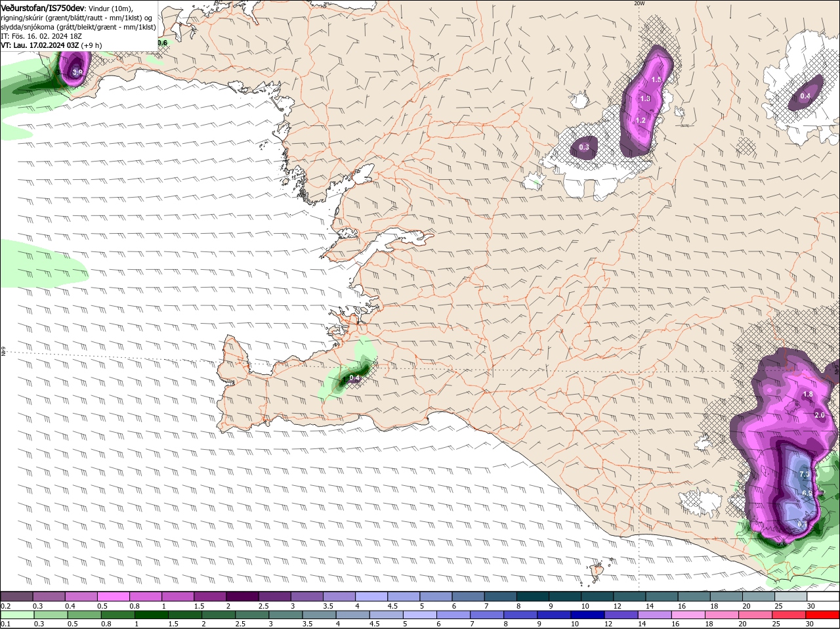Click the VT: Lau. 17.02.2024 03Z valid time

click(x=40, y=45)
